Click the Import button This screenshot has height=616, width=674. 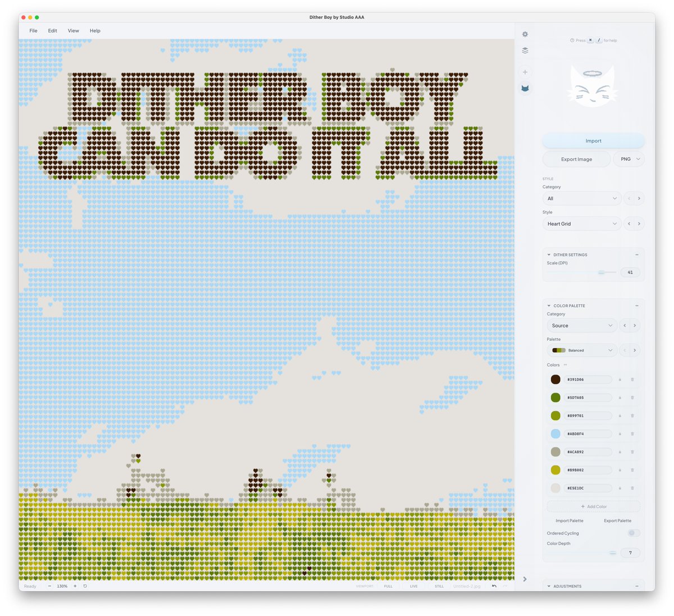coord(593,141)
